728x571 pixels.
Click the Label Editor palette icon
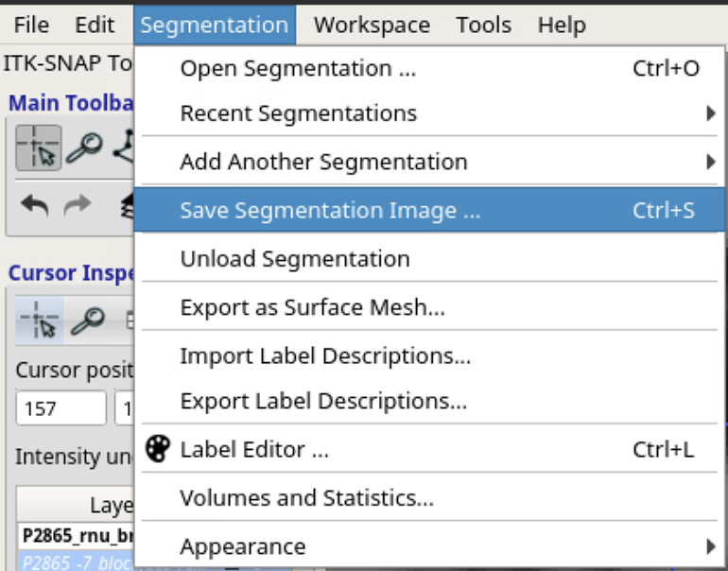[157, 449]
